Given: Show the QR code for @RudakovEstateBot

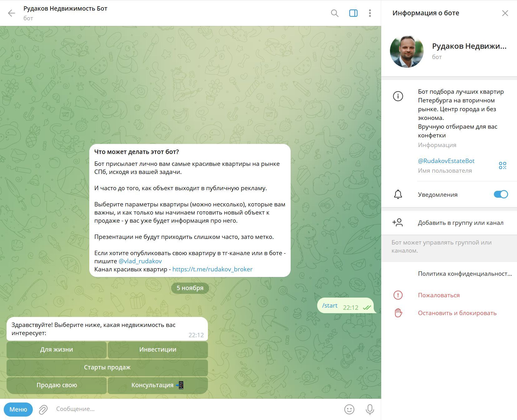Looking at the screenshot, I should click(x=502, y=166).
